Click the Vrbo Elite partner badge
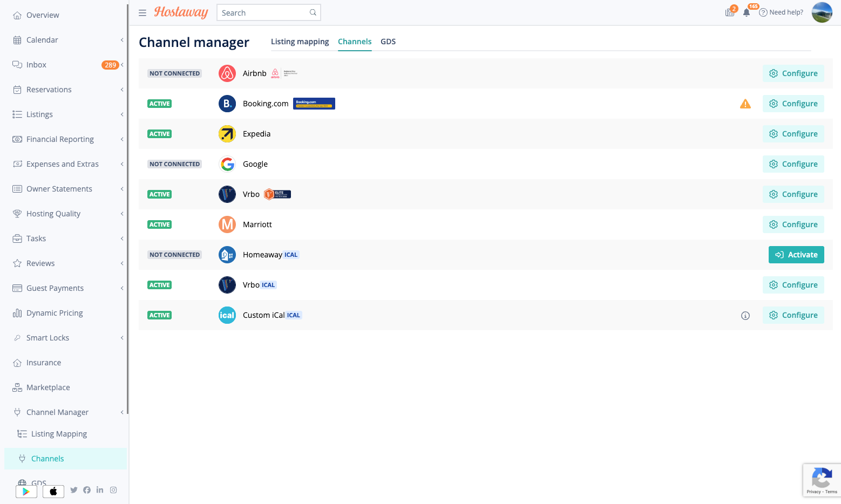 tap(277, 194)
